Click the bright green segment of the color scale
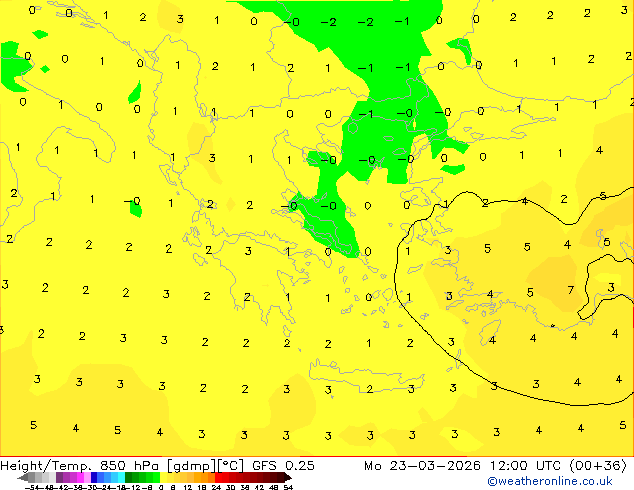This screenshot has width=634, height=490. coord(156,478)
